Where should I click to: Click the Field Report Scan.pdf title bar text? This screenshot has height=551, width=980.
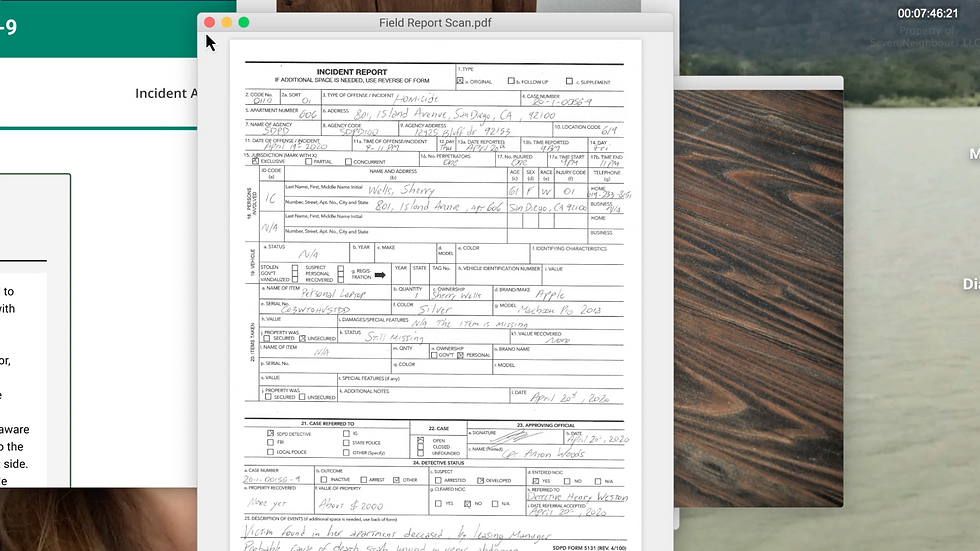pyautogui.click(x=435, y=22)
